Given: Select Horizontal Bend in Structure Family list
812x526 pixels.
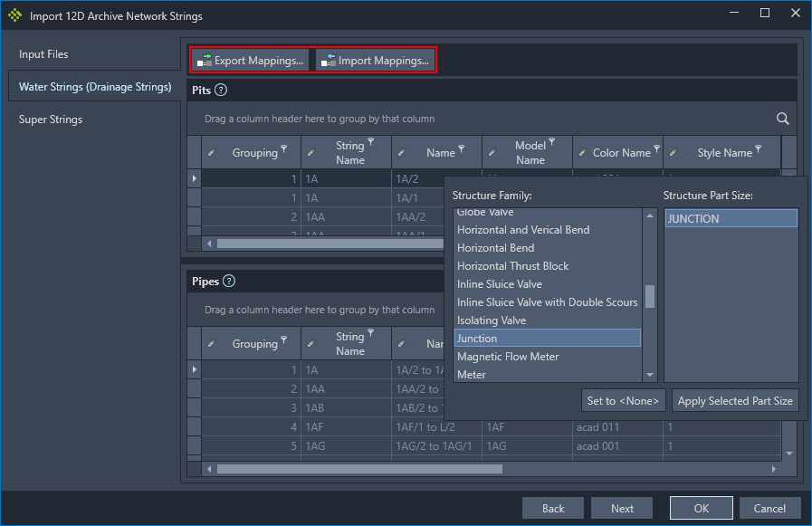Looking at the screenshot, I should point(548,248).
